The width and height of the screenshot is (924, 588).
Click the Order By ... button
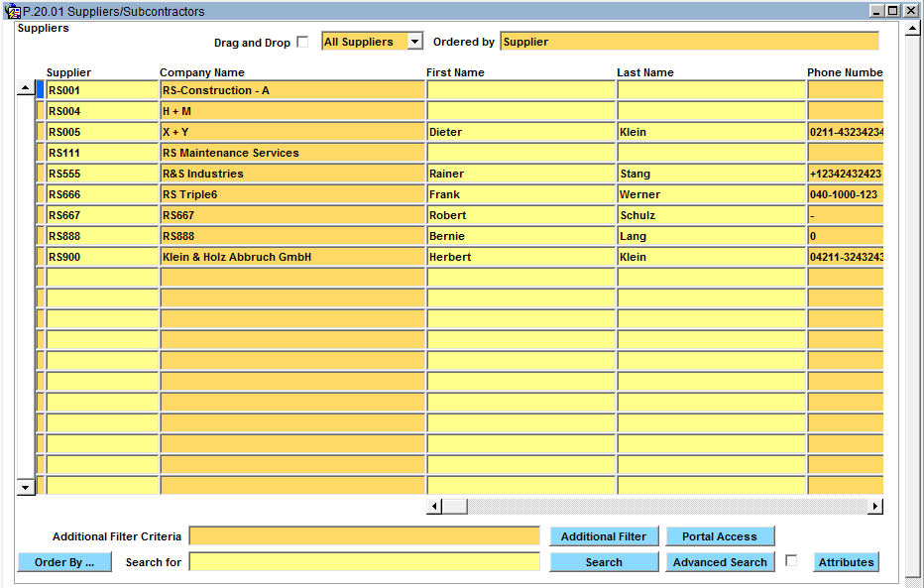click(x=64, y=562)
